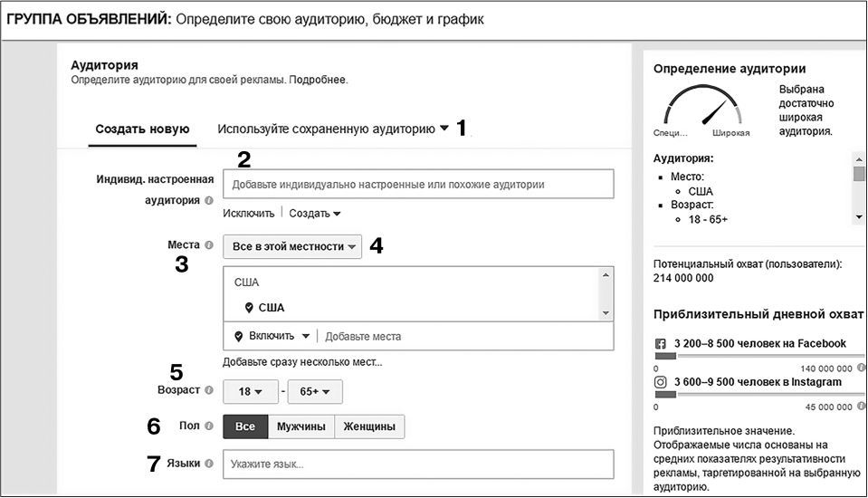
Task: Click the Укажите язык input field
Action: 418,464
